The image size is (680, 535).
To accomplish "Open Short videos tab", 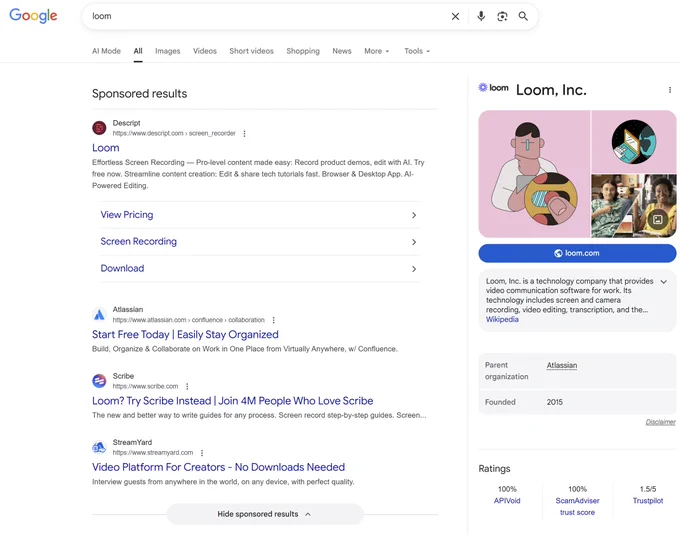I will pyautogui.click(x=252, y=51).
